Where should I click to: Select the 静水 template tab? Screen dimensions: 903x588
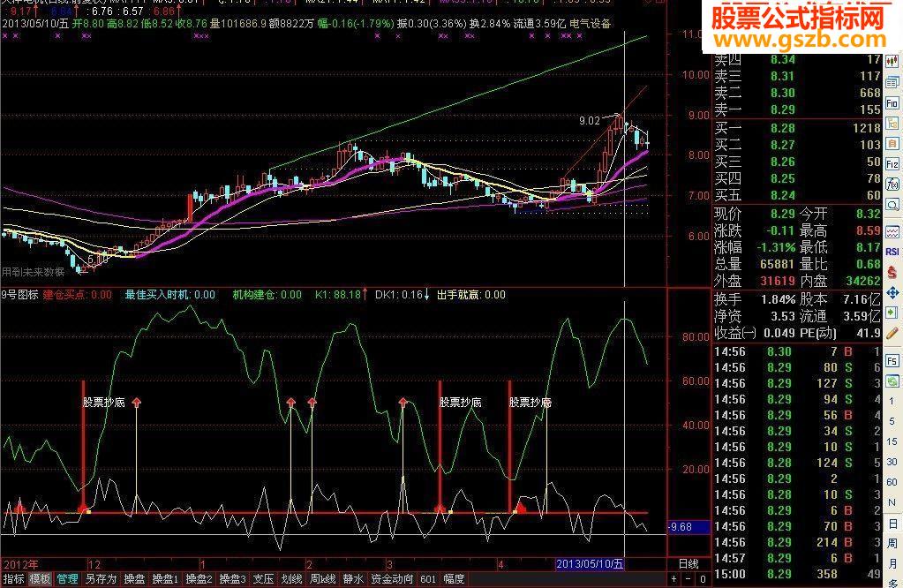pos(353,579)
